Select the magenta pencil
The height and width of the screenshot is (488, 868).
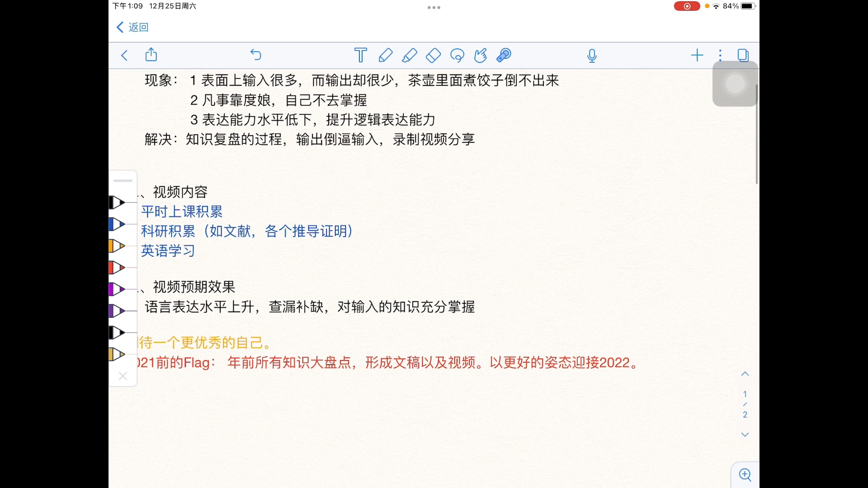pos(117,289)
